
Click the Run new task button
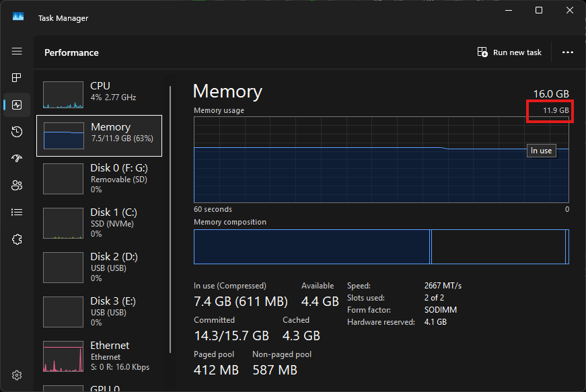(x=509, y=52)
